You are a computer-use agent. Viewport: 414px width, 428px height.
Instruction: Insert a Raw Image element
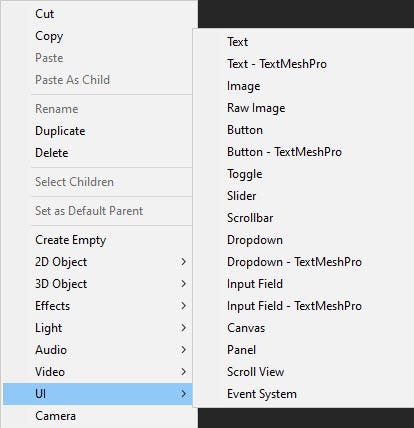tap(256, 108)
